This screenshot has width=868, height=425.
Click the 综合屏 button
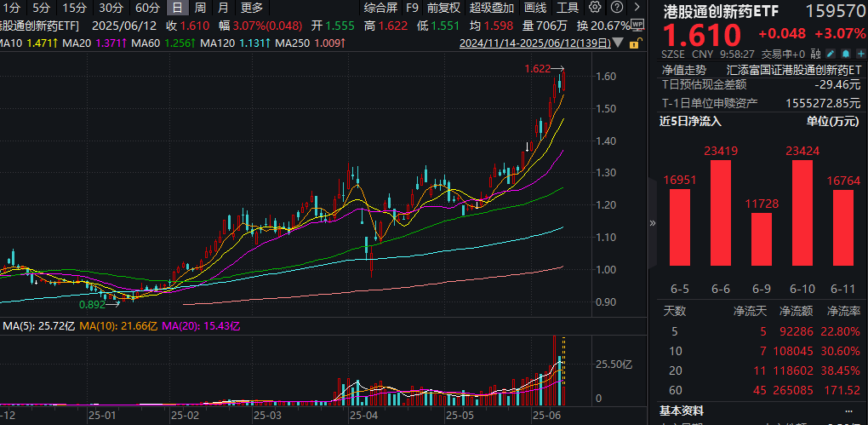[380, 8]
